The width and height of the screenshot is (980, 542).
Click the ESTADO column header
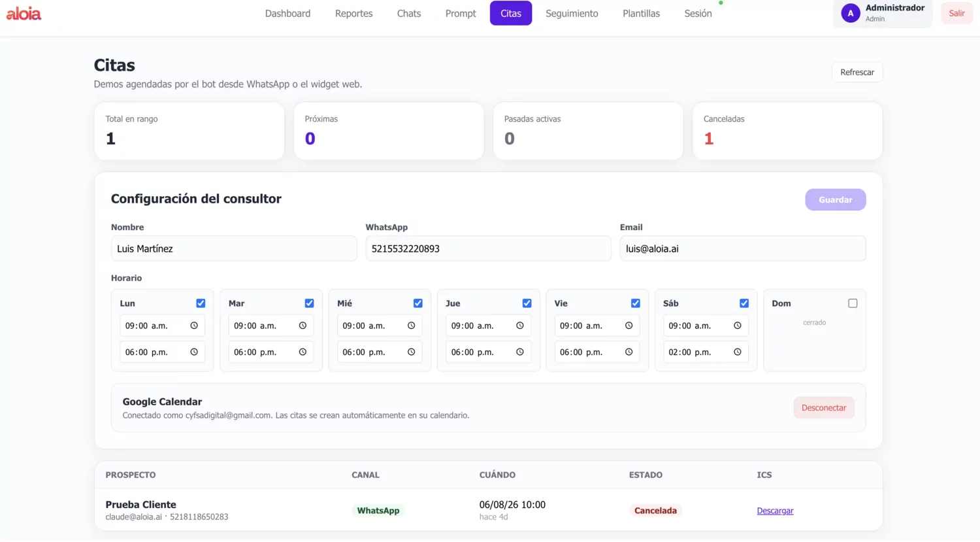[645, 475]
